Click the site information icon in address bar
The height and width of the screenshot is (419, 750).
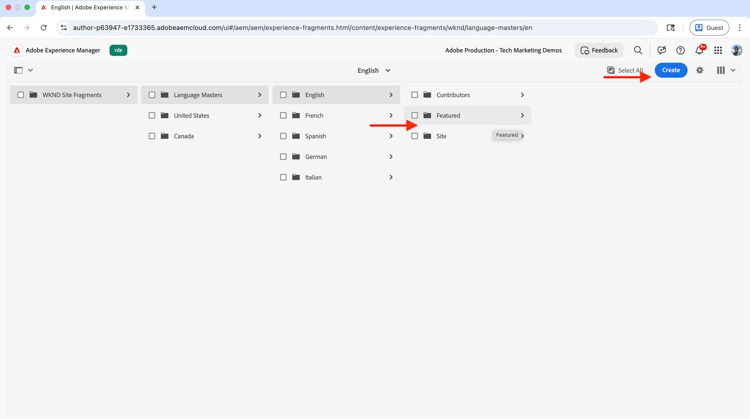pos(64,28)
